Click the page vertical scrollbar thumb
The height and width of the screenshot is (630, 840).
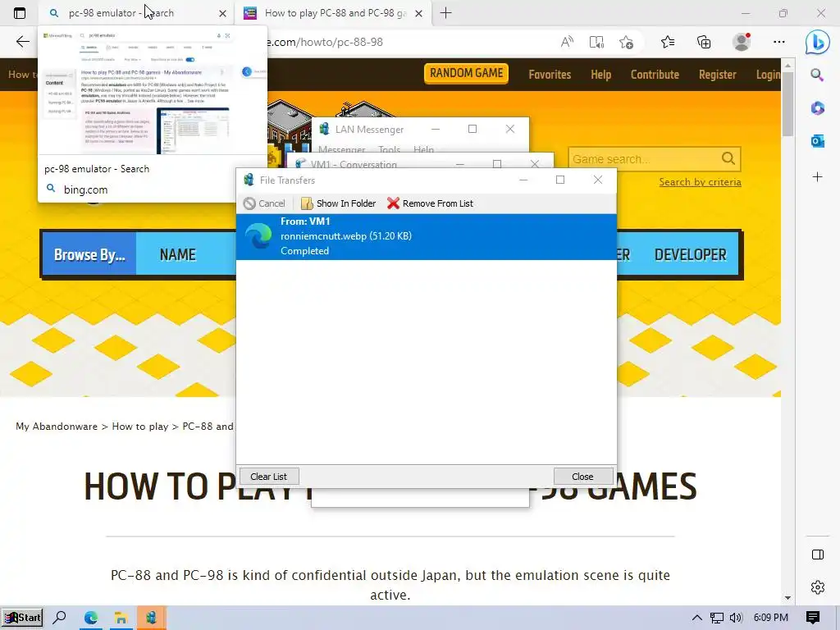coord(787,104)
